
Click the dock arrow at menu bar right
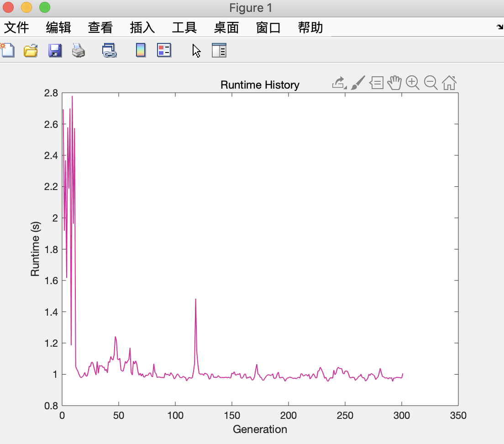click(500, 27)
